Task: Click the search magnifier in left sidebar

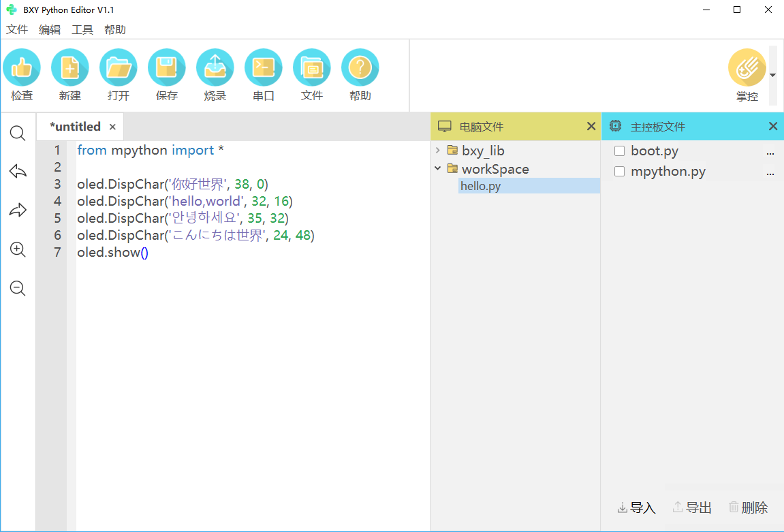Action: pyautogui.click(x=18, y=134)
